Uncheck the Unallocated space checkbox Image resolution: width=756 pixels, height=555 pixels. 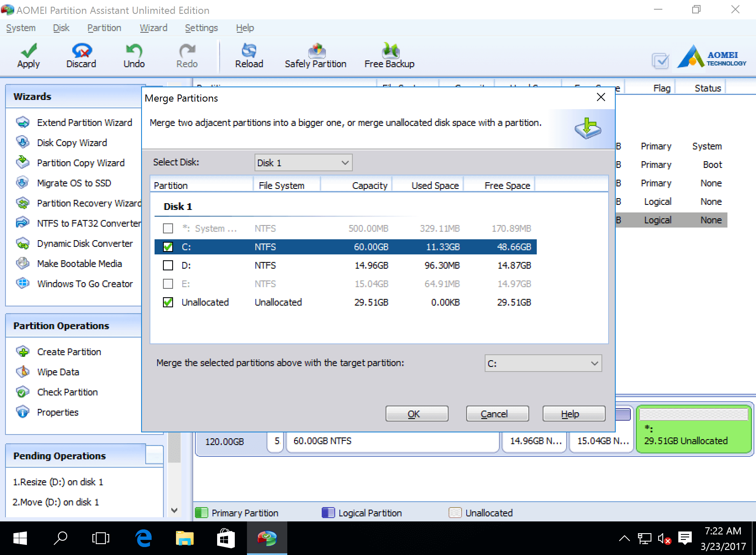[x=168, y=302]
